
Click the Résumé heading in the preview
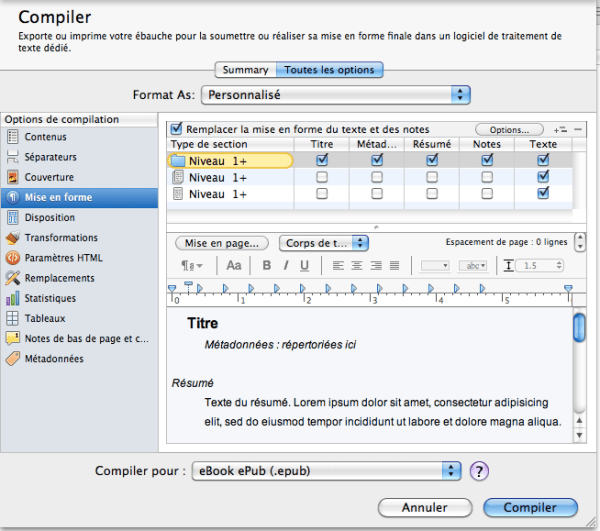[192, 383]
